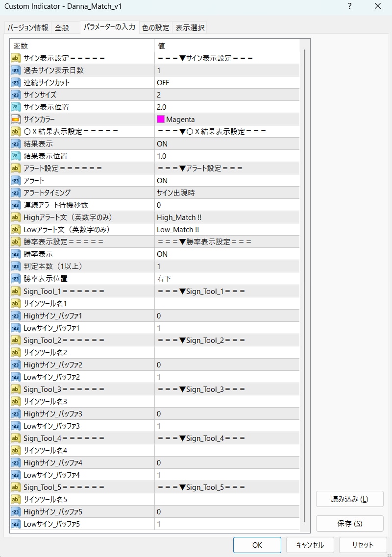Toggle the 勝率表示 value ON

point(227,254)
